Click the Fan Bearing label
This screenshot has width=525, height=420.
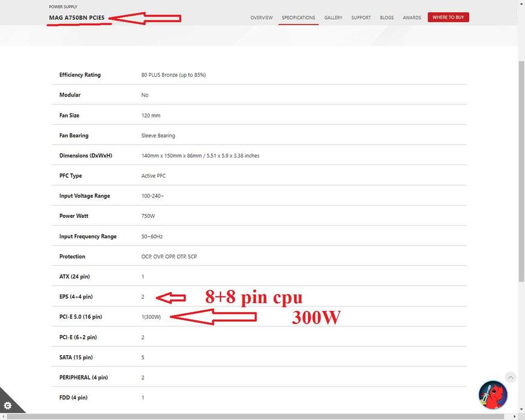click(x=74, y=136)
